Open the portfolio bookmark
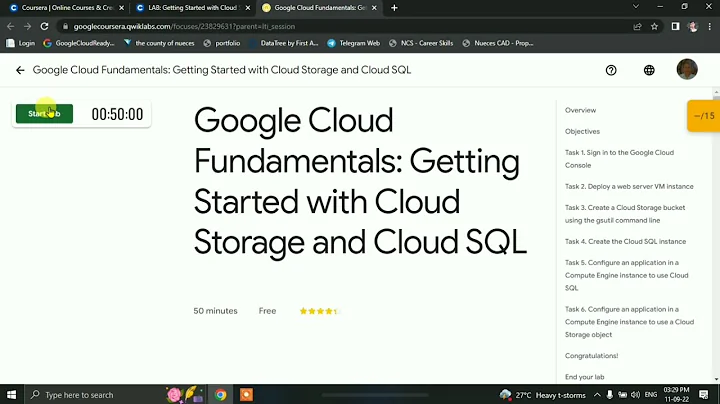This screenshot has height=404, width=720. tap(222, 43)
